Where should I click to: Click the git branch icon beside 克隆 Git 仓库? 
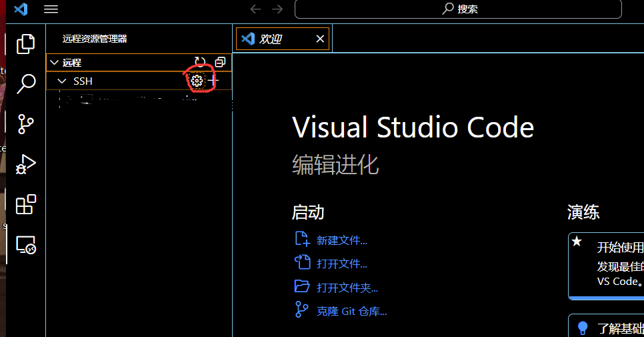301,310
